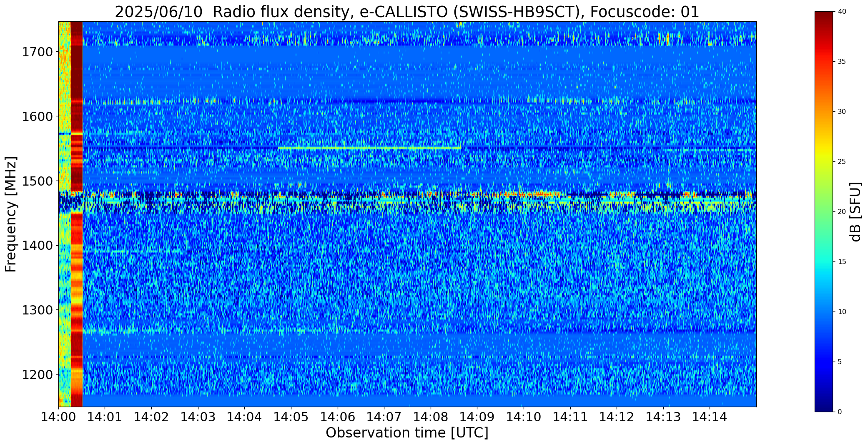The image size is (868, 445).
Task: Click the 1700 frequency tick label
Action: [x=37, y=52]
